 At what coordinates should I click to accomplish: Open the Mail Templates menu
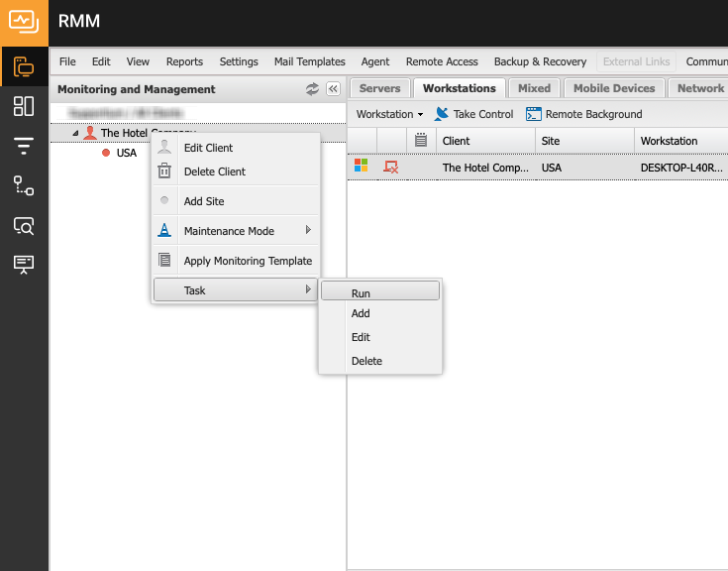pos(310,61)
